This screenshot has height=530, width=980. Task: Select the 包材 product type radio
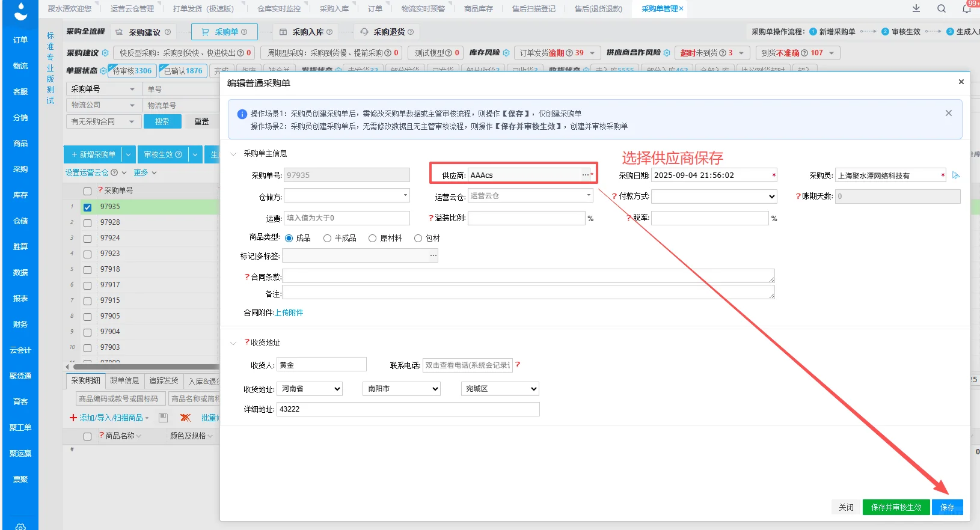click(418, 239)
